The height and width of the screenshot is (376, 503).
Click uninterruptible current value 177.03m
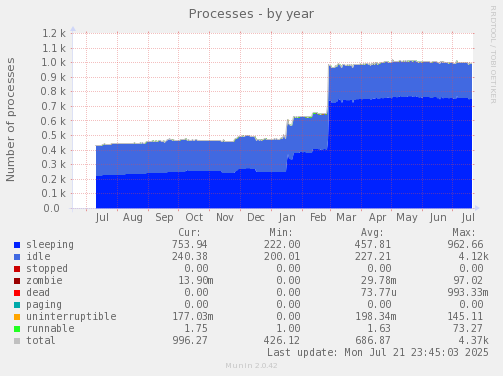[x=193, y=317]
